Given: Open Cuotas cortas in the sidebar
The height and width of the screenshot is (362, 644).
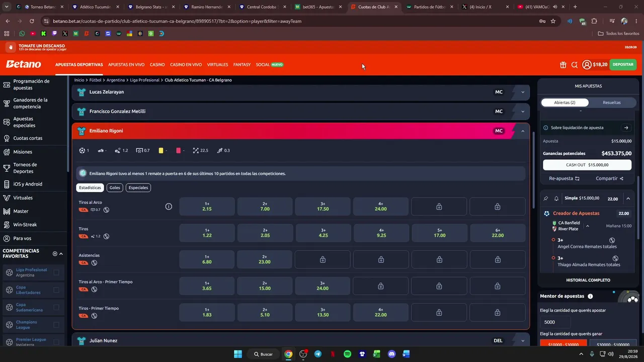Looking at the screenshot, I should pyautogui.click(x=28, y=138).
